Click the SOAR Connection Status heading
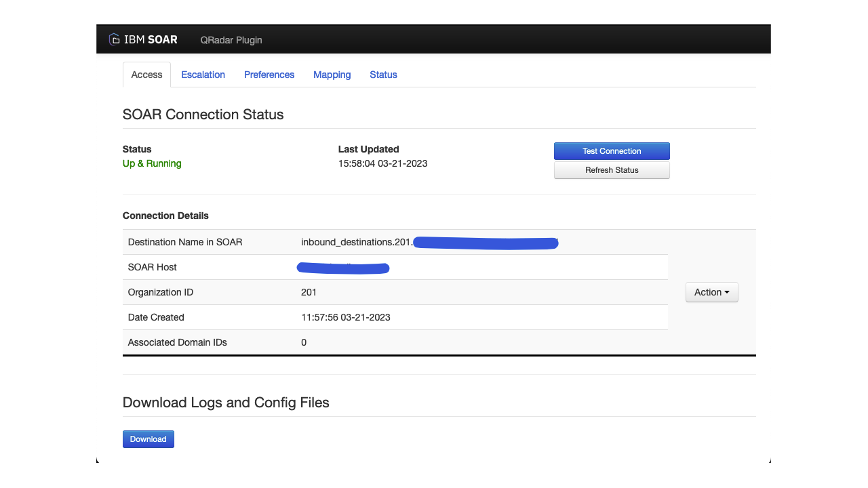Image resolution: width=868 pixels, height=488 pixels. click(203, 115)
